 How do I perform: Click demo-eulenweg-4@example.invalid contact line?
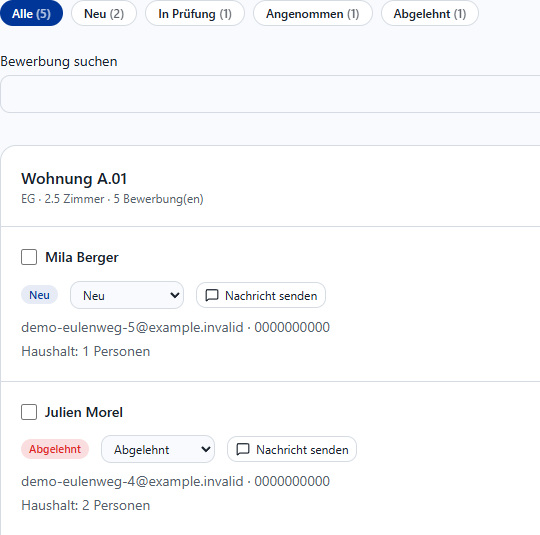pos(175,481)
